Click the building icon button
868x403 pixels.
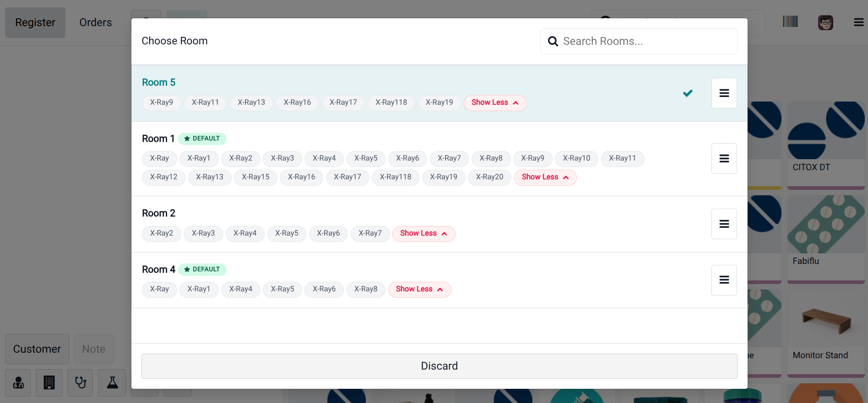tap(49, 383)
